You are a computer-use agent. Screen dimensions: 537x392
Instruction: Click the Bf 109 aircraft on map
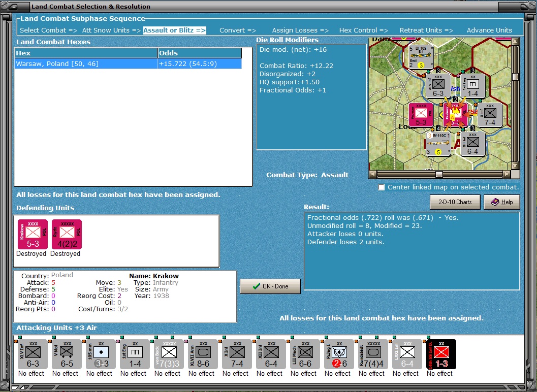pyautogui.click(x=421, y=56)
